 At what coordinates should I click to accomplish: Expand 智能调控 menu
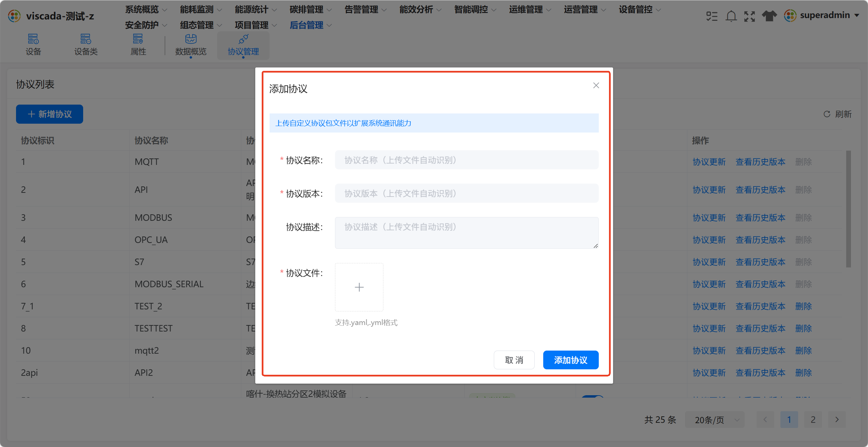click(x=475, y=10)
